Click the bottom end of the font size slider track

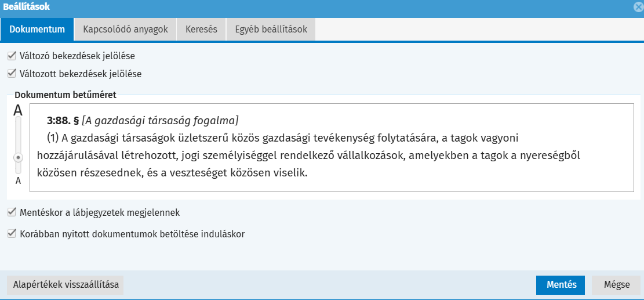[x=18, y=171]
